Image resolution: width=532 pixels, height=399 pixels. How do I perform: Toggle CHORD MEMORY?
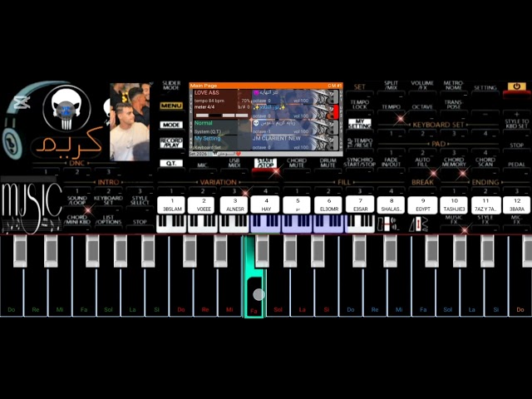coord(454,162)
